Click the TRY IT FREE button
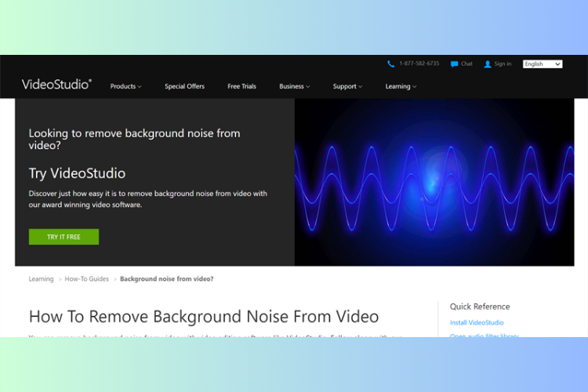This screenshot has height=392, width=588. pos(64,237)
